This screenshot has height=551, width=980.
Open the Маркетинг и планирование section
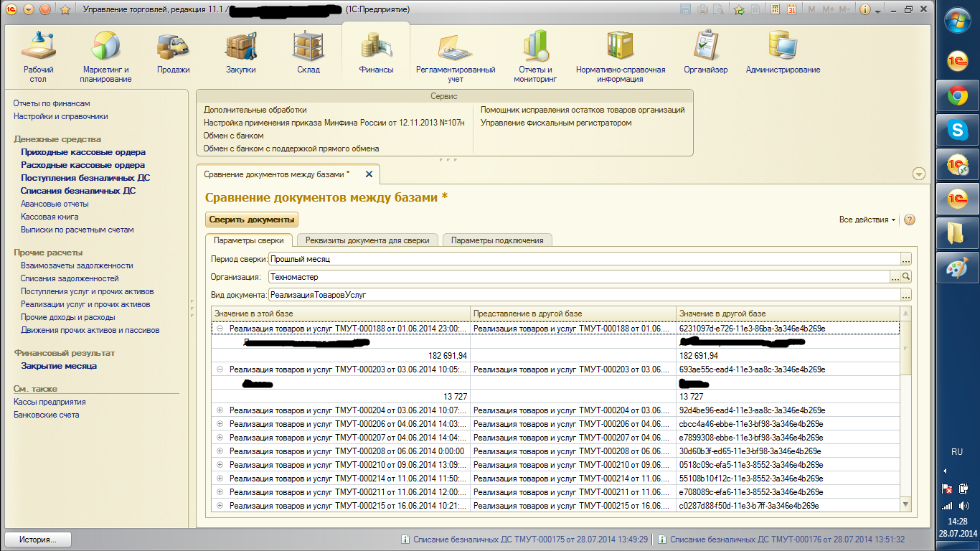coord(106,57)
